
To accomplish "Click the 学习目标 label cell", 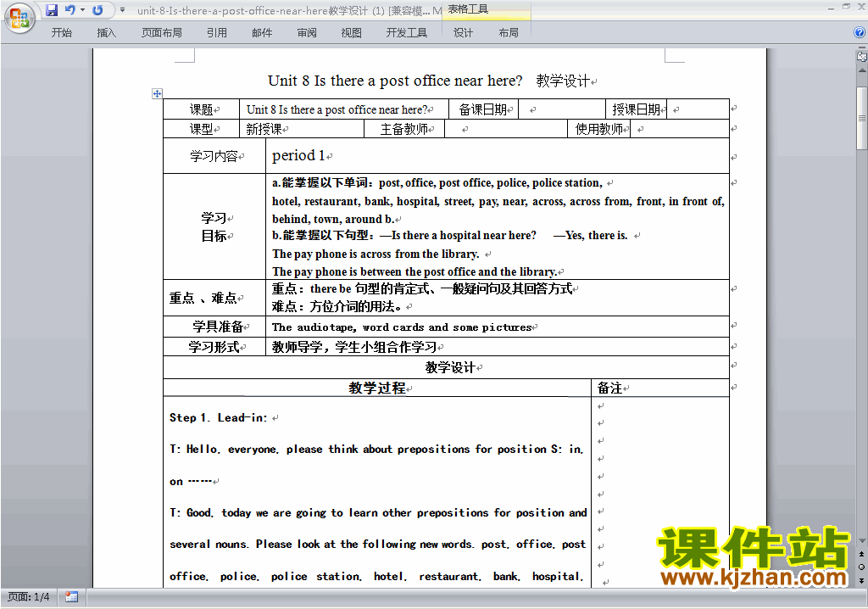I will [x=214, y=226].
